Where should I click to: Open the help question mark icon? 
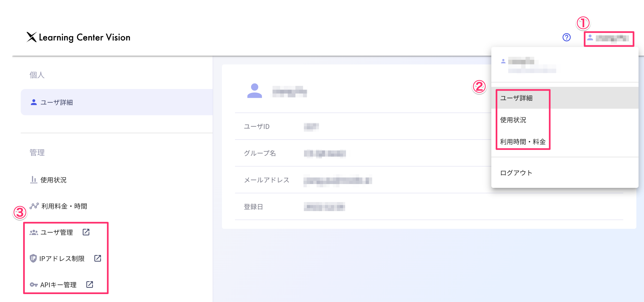566,37
